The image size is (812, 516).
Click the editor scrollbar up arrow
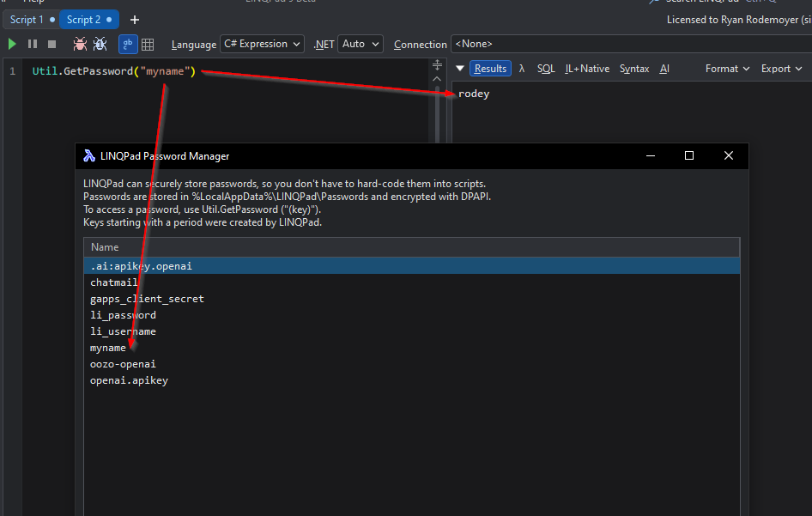click(437, 79)
